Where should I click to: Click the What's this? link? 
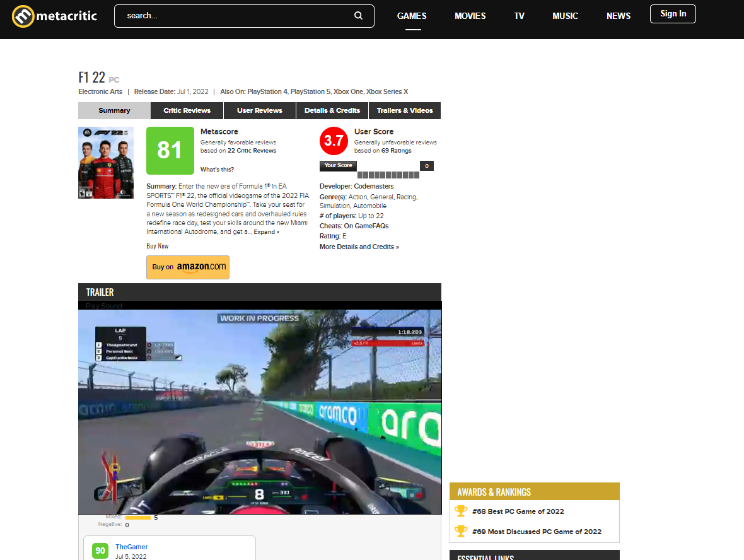coord(217,170)
